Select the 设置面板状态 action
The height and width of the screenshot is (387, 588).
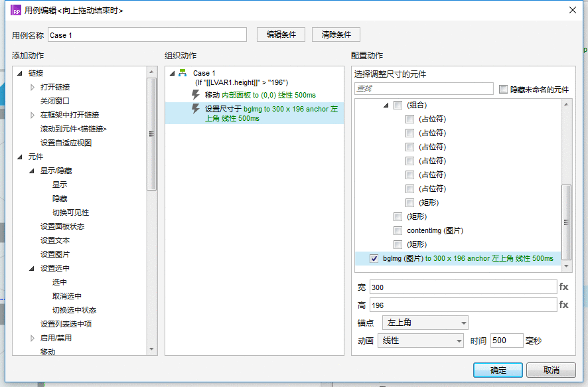(x=62, y=226)
